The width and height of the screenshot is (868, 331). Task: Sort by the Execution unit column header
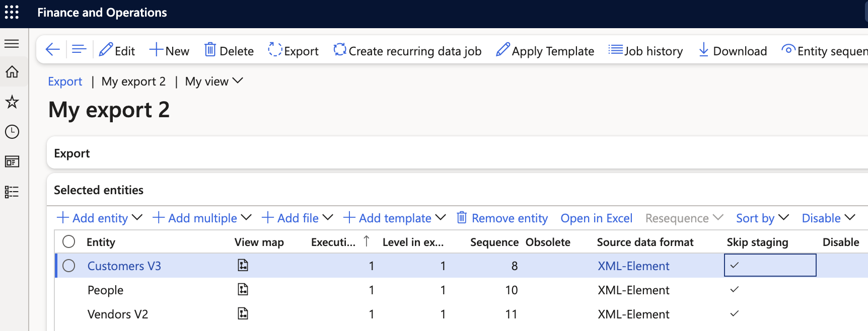(x=333, y=242)
